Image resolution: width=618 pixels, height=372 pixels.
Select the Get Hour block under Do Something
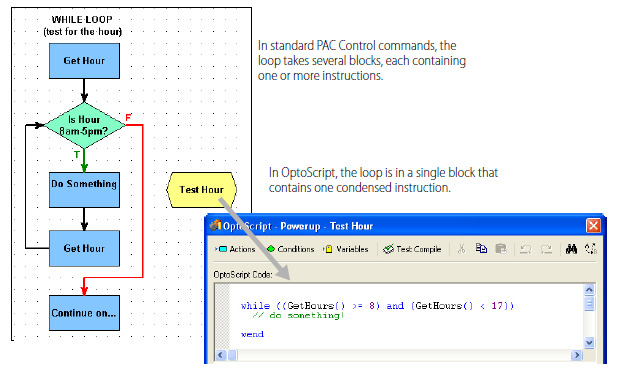tap(84, 248)
